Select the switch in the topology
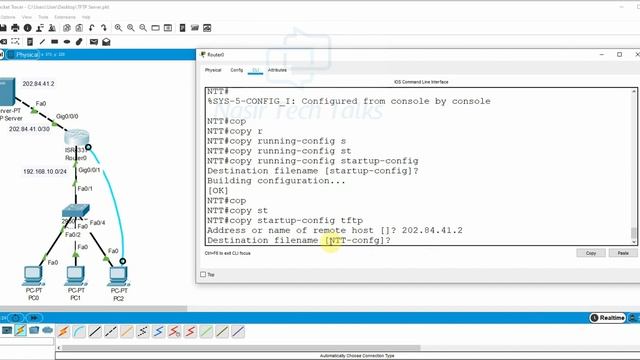The height and width of the screenshot is (360, 640). [x=76, y=211]
